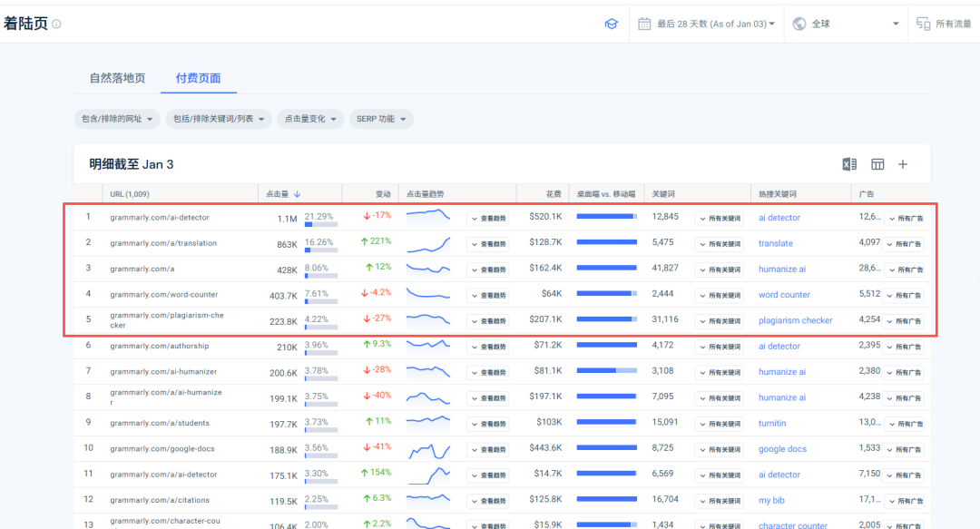The image size is (980, 529).
Task: Click the URL grammarly.com/ai-humanizer
Action: click(x=163, y=371)
